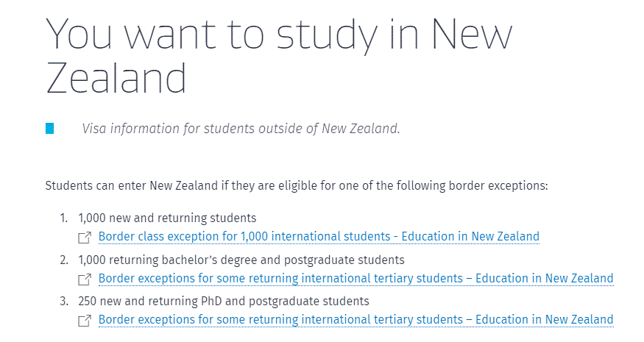
Task: Click the italic 'Visa information for students' text
Action: coord(169,129)
